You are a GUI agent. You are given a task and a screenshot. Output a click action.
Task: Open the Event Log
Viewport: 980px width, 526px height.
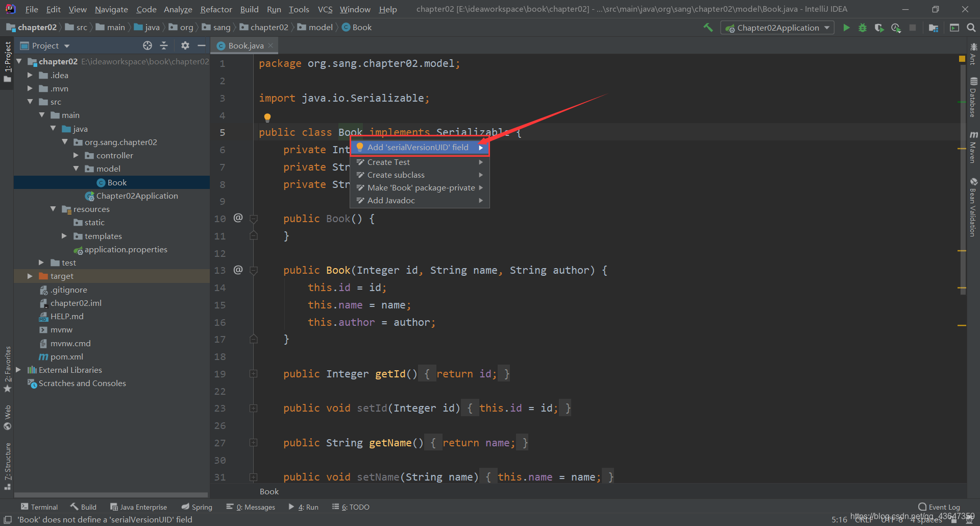939,507
